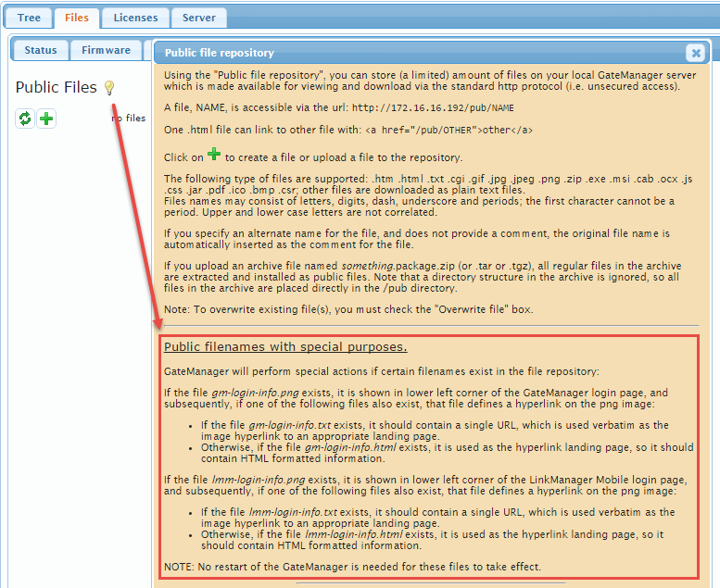Viewport: 720px width, 588px height.
Task: Click the 'something.package.zip' archive name text
Action: 398,266
